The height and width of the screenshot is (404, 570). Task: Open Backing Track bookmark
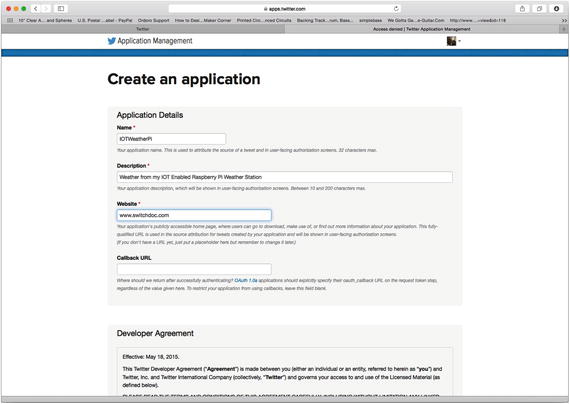click(325, 20)
